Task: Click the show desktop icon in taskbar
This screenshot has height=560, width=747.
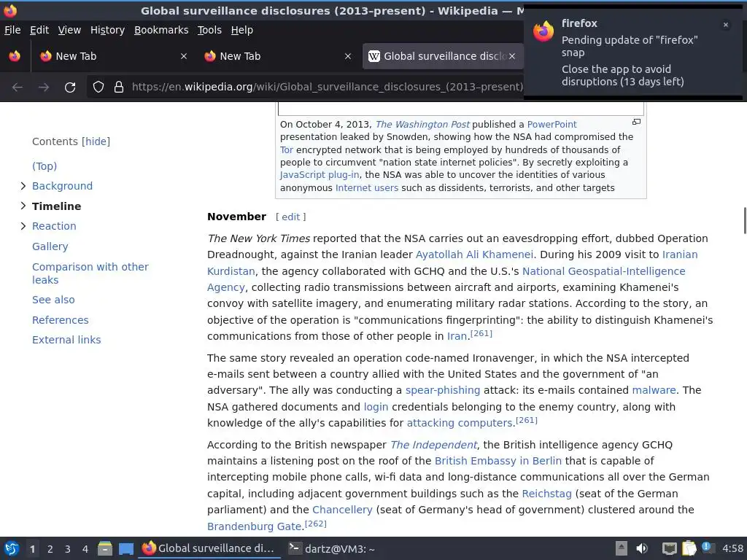Action: [126, 548]
